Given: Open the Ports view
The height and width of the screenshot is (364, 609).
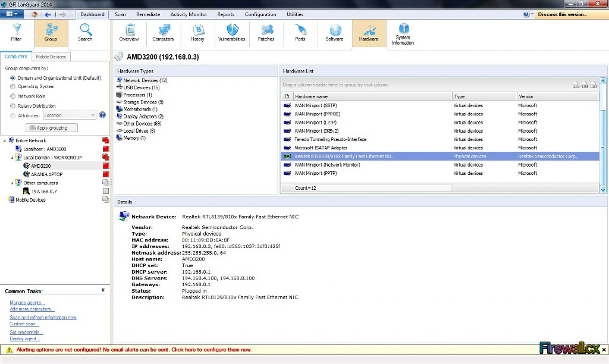Looking at the screenshot, I should tap(300, 33).
